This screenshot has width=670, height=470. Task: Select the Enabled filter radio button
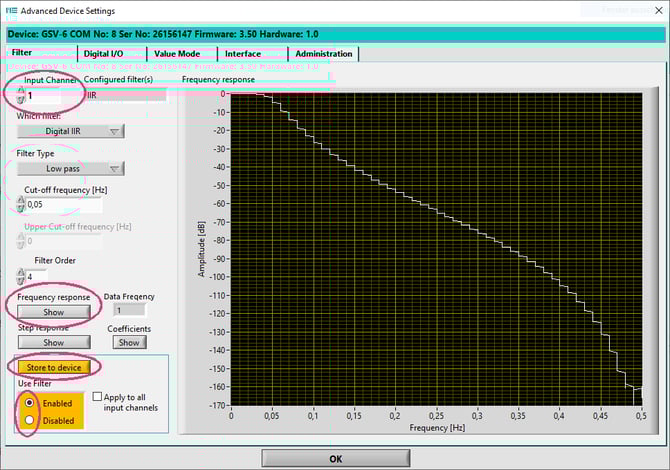pos(28,401)
